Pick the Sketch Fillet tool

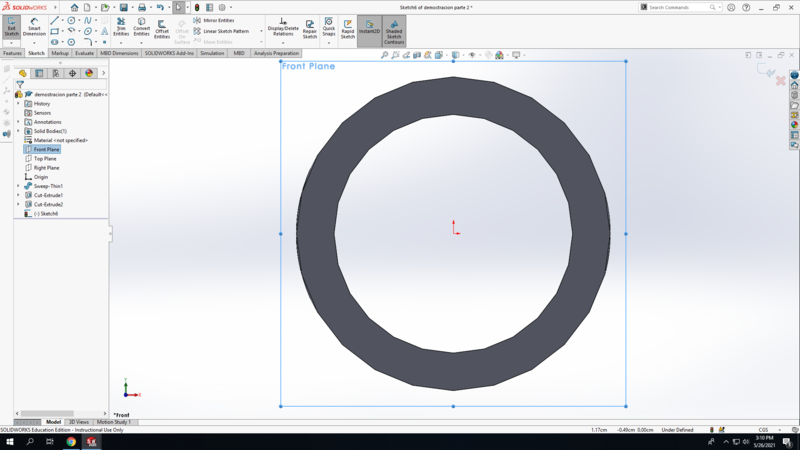point(88,42)
